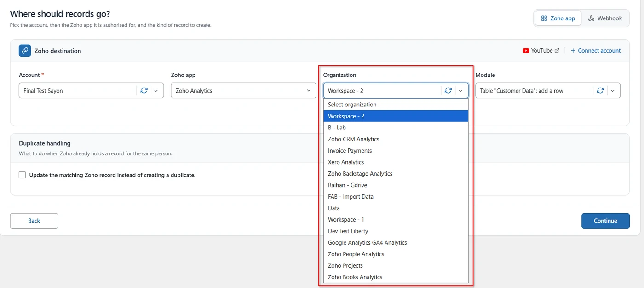Viewport: 644px width, 288px height.
Task: Switch to the Zoho app tab
Action: point(558,18)
